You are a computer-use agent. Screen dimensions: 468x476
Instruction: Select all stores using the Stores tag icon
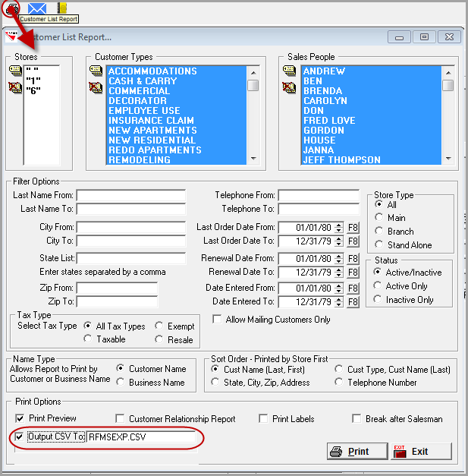(x=15, y=71)
